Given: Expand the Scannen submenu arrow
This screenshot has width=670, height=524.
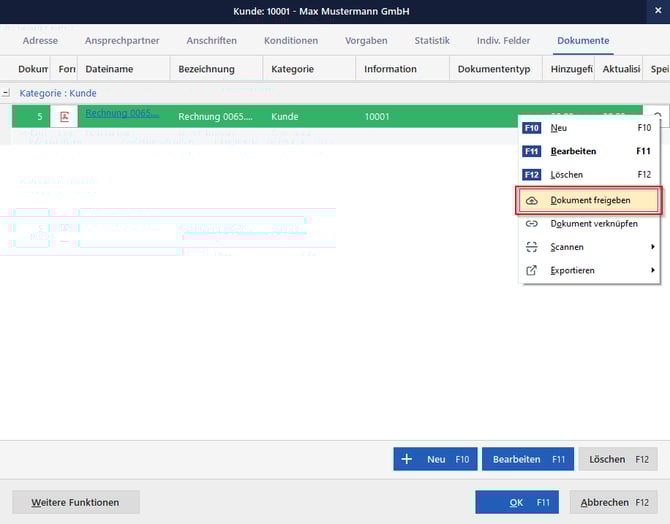Looking at the screenshot, I should pyautogui.click(x=653, y=247).
